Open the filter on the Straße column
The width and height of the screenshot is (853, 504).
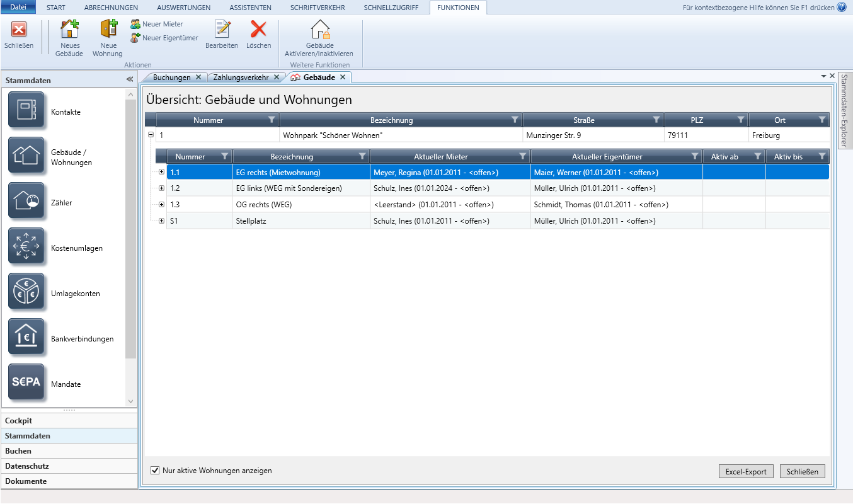tap(656, 120)
